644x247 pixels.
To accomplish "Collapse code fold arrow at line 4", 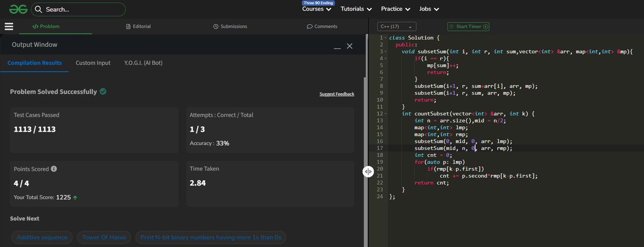I will point(386,57).
